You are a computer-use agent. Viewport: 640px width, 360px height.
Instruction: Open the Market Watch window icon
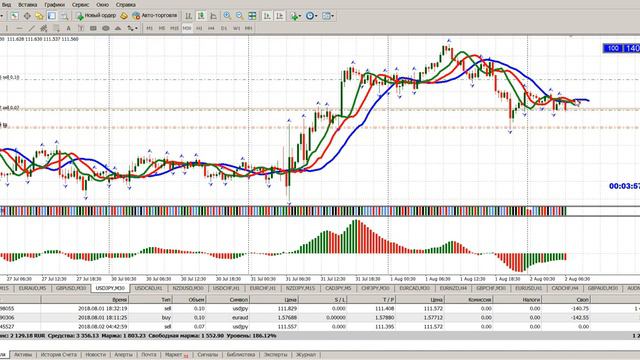[14, 16]
